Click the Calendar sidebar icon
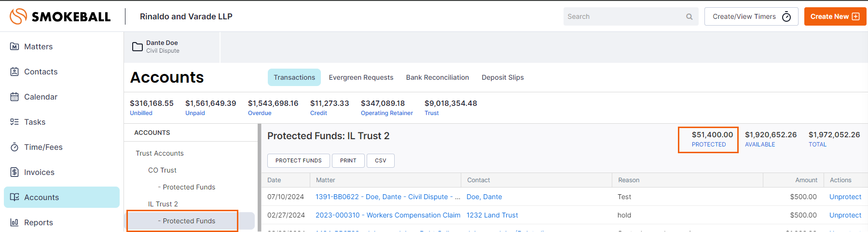 14,97
